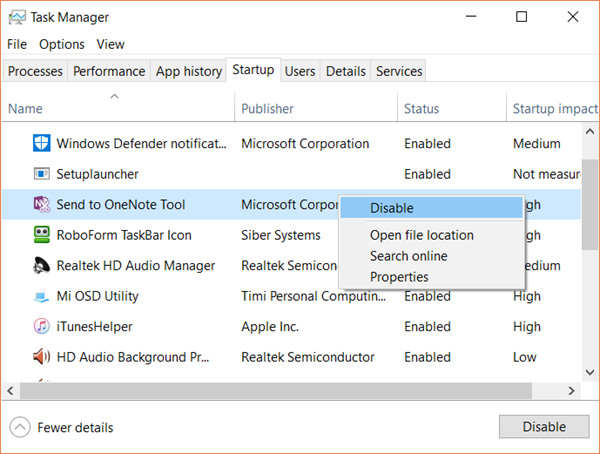
Task: Click the vertical scrollbar up arrow
Action: 590,132
